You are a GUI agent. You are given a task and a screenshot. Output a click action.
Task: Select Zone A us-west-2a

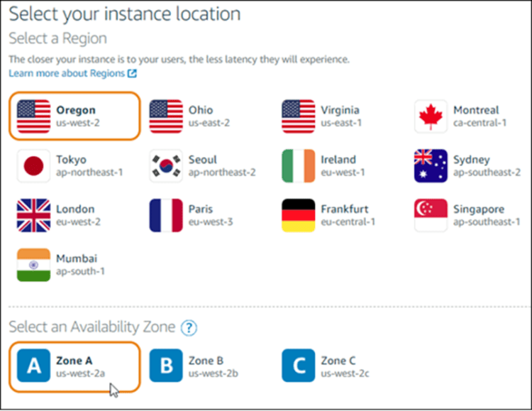(74, 366)
